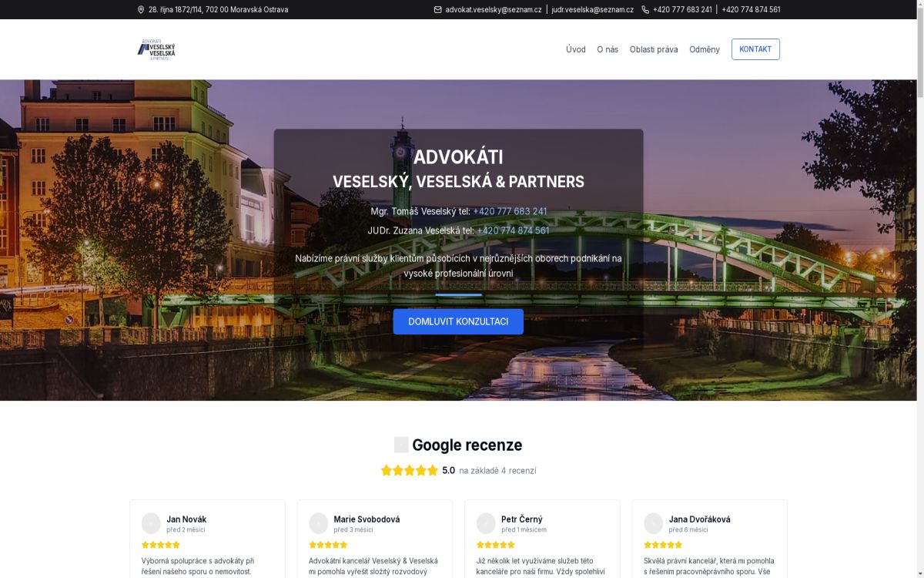Click the phone handset icon in the top bar
This screenshot has height=578, width=924.
pos(644,9)
